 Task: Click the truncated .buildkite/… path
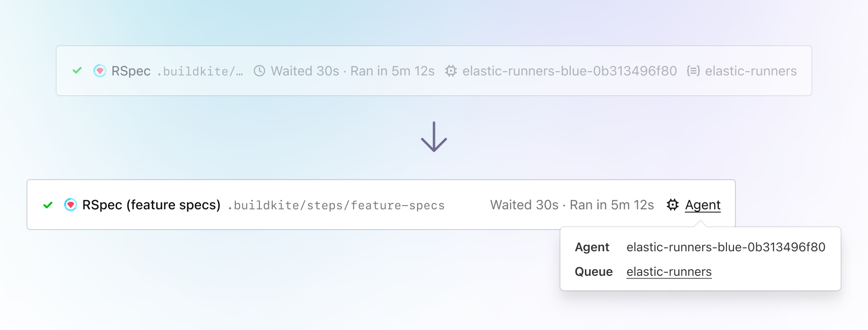point(200,71)
